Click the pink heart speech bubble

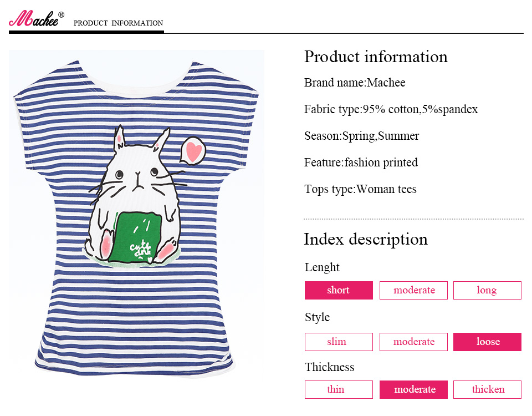pyautogui.click(x=192, y=151)
